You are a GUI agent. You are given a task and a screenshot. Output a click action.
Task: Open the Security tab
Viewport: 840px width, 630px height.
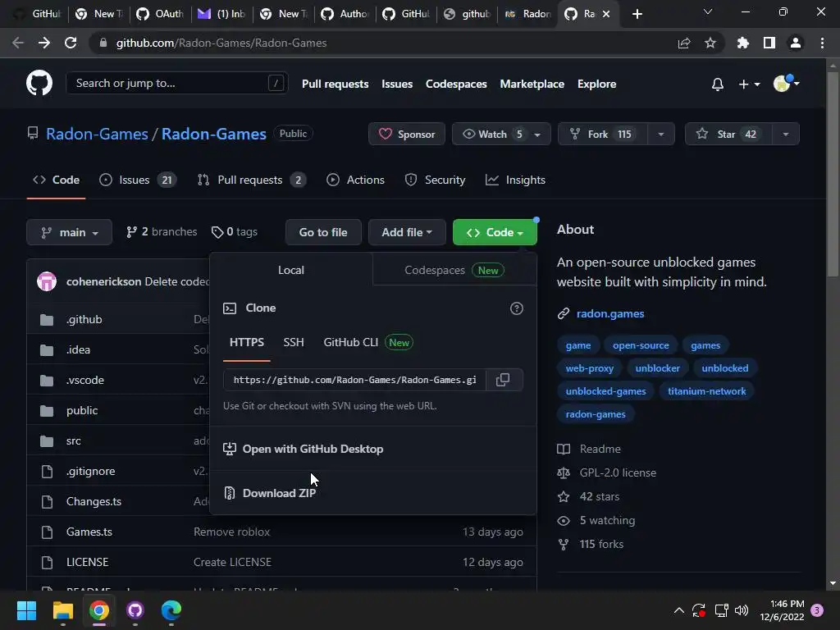point(435,180)
